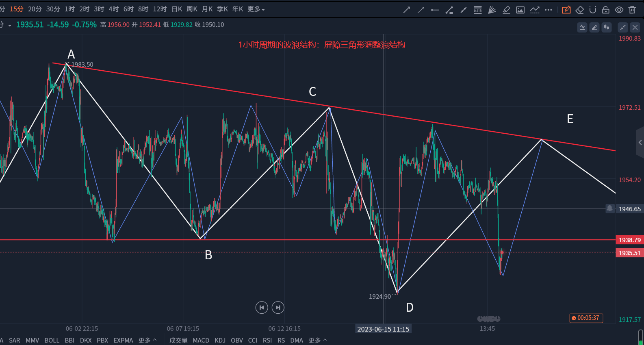This screenshot has width=644, height=345.
Task: Expand 更多 after EXPMA indicators
Action: click(147, 340)
